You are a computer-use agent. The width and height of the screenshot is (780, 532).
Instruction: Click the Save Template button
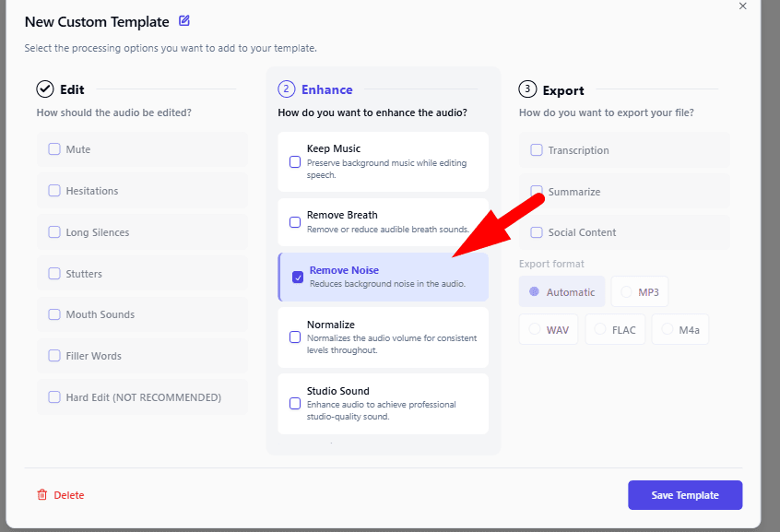[684, 495]
